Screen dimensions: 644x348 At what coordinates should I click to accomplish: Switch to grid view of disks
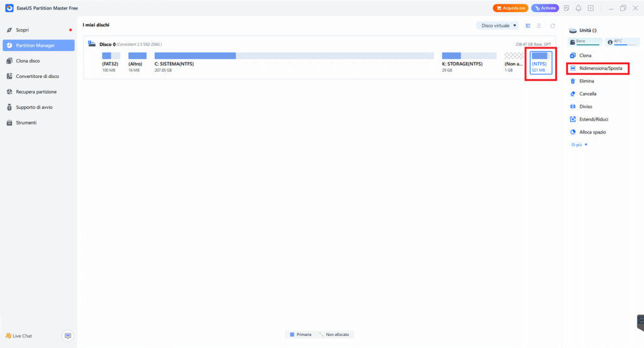[528, 26]
